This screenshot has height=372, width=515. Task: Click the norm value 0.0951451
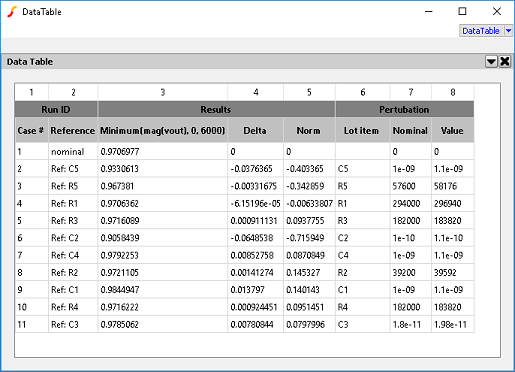pyautogui.click(x=309, y=307)
